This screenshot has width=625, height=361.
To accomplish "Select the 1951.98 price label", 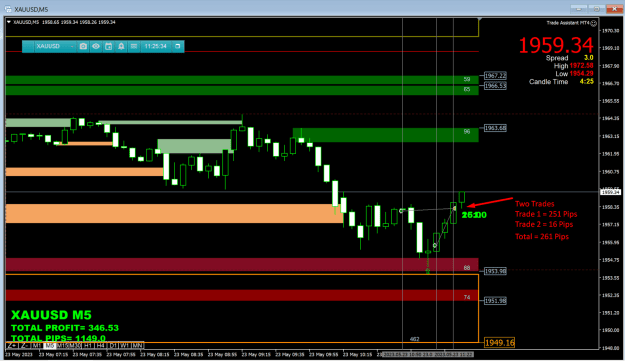I will click(x=495, y=301).
